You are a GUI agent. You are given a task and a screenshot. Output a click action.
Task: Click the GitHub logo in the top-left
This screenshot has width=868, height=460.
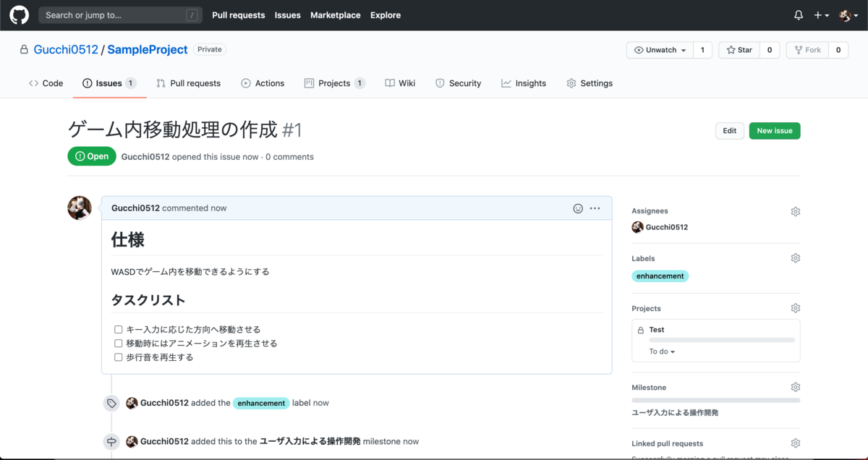19,14
